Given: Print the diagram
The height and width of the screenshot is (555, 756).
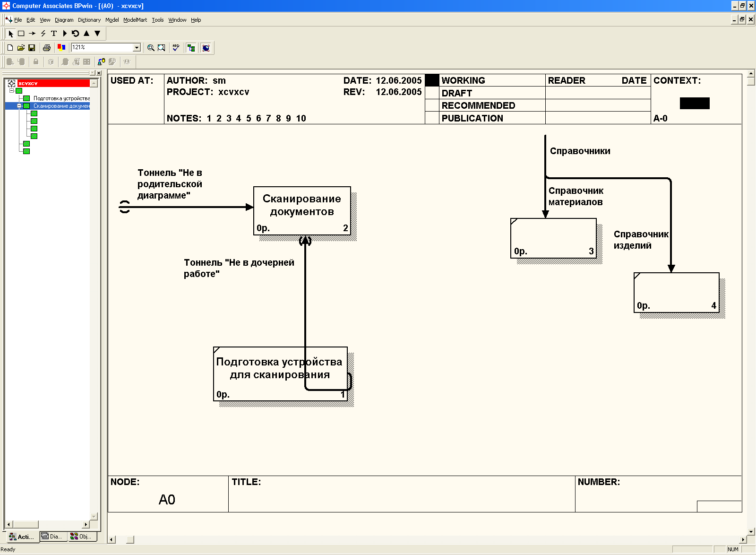Looking at the screenshot, I should 46,48.
